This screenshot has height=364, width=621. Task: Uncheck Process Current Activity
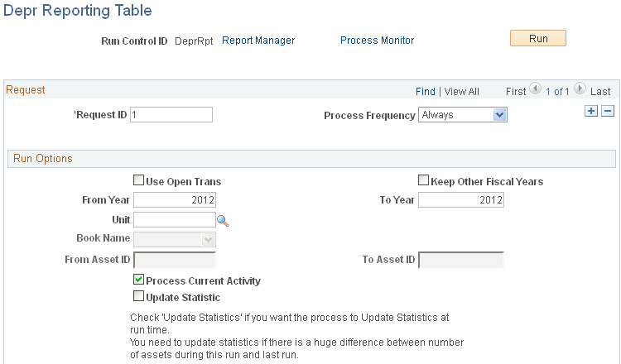click(139, 280)
